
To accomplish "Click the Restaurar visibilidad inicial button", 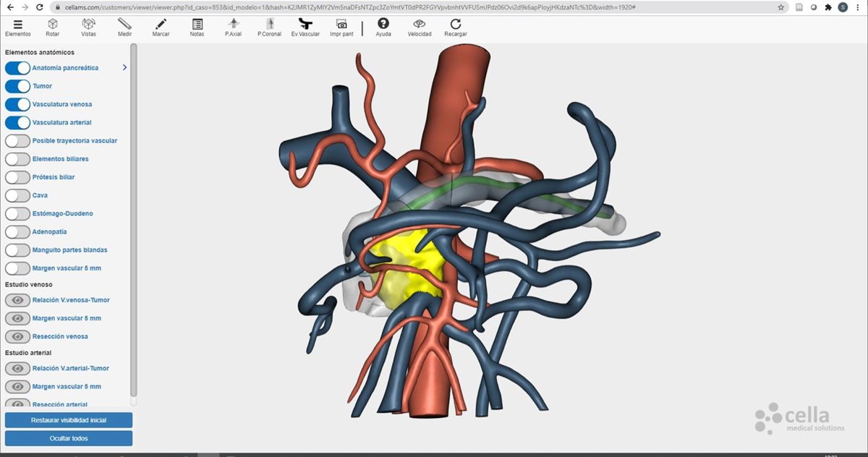I will (69, 420).
